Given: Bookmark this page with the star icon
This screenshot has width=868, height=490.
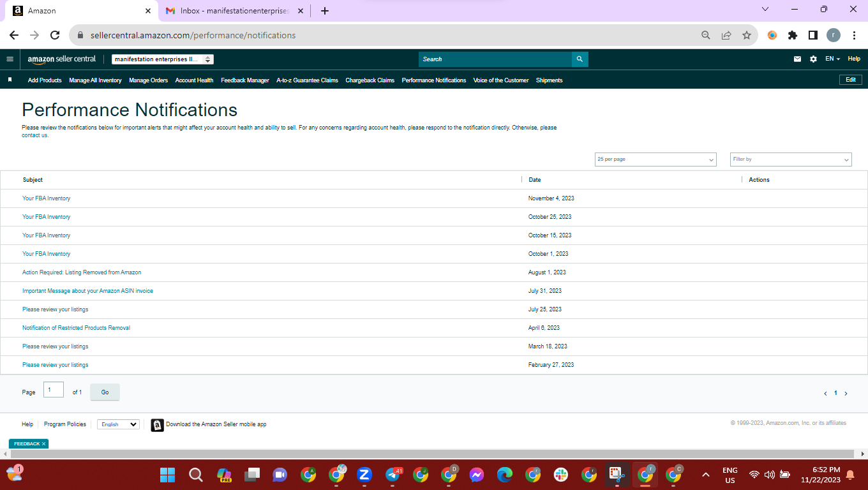Looking at the screenshot, I should click(747, 35).
